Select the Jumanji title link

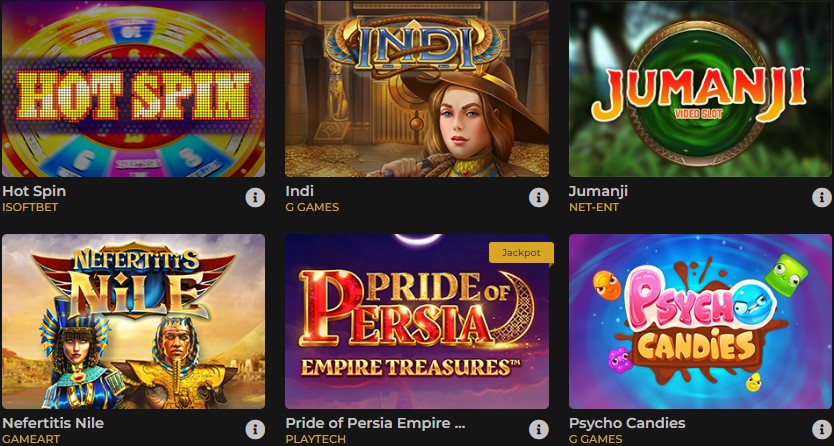(x=598, y=191)
